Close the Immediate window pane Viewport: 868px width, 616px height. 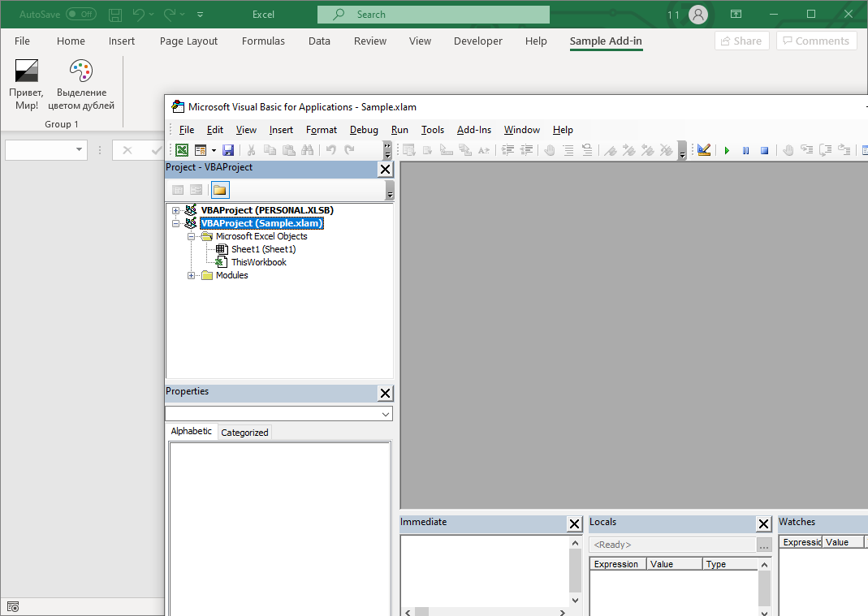[575, 523]
